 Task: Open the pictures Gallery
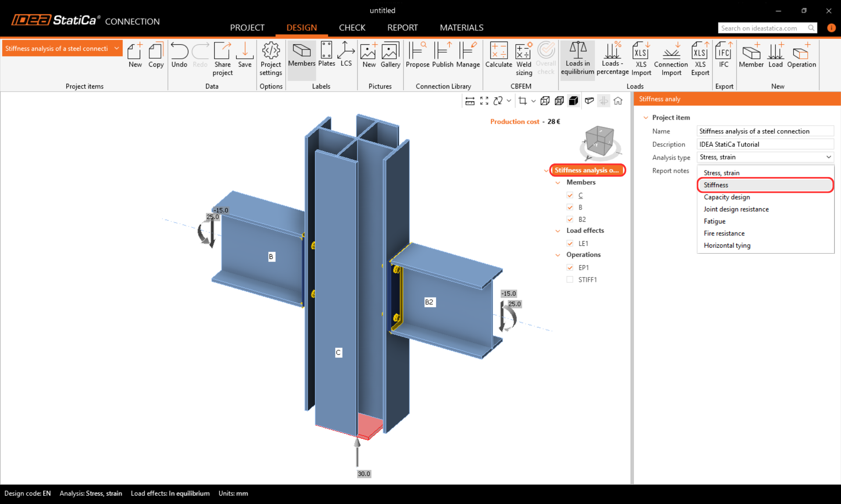click(390, 55)
